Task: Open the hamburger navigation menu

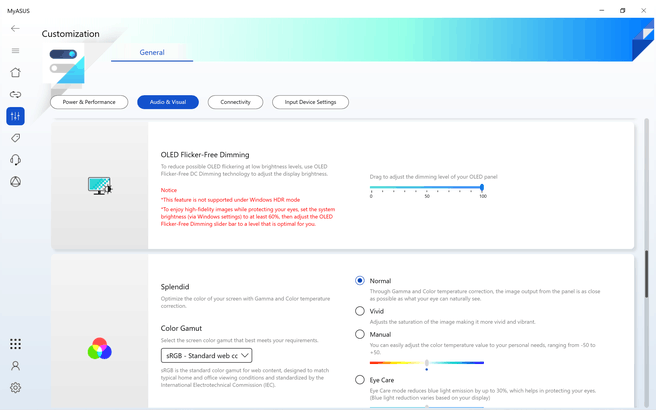Action: pyautogui.click(x=15, y=51)
